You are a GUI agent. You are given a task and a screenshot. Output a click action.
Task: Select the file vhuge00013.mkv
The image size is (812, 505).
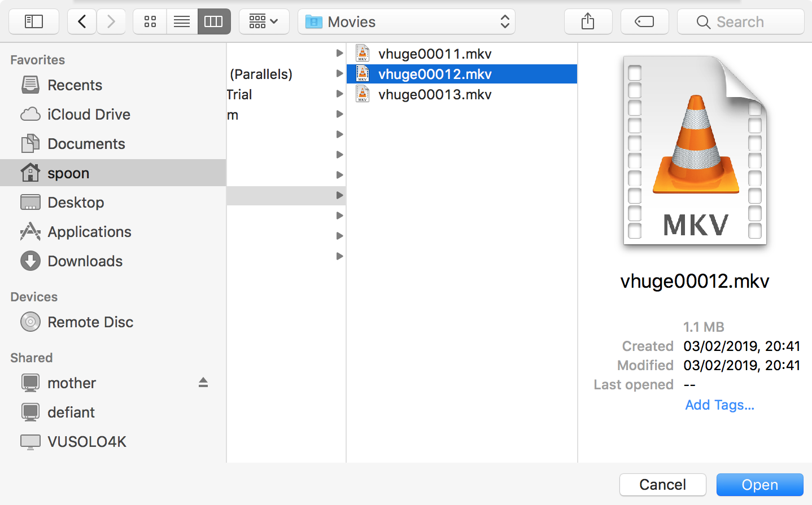[x=462, y=94]
